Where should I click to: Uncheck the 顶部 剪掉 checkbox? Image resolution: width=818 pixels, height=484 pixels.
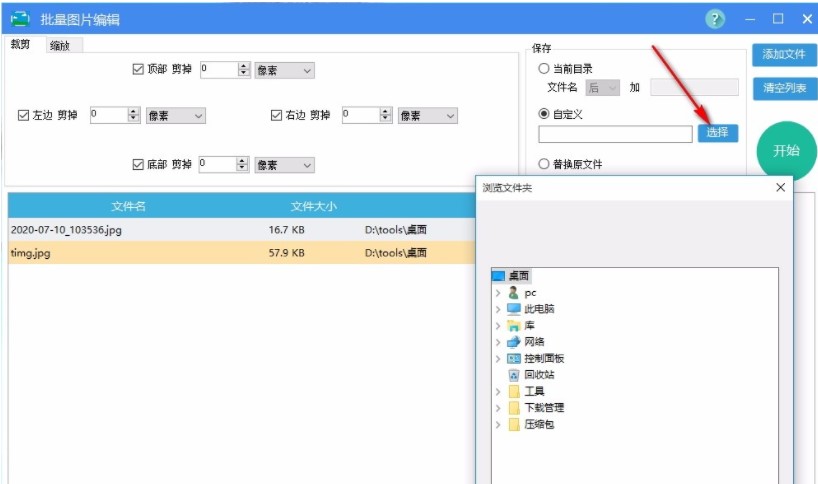pos(138,70)
